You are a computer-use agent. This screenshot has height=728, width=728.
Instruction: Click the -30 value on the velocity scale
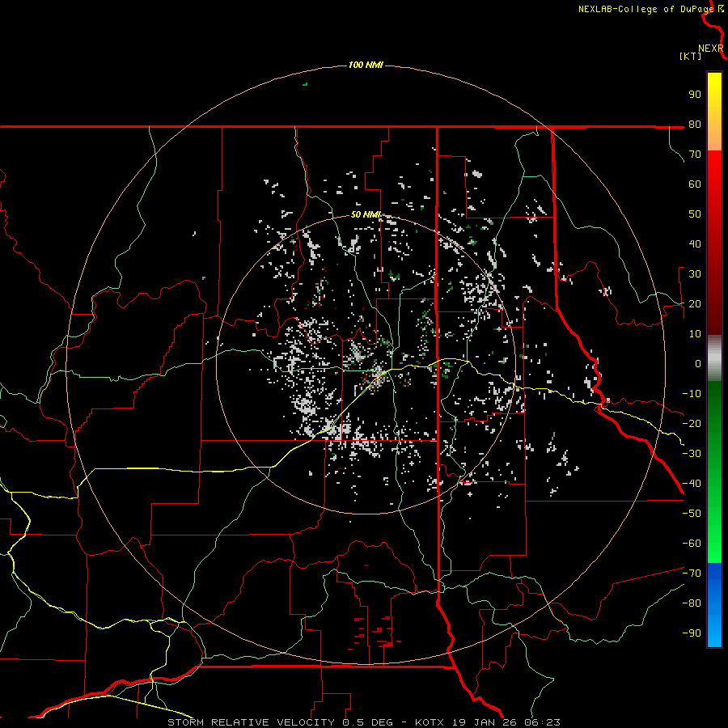point(692,454)
